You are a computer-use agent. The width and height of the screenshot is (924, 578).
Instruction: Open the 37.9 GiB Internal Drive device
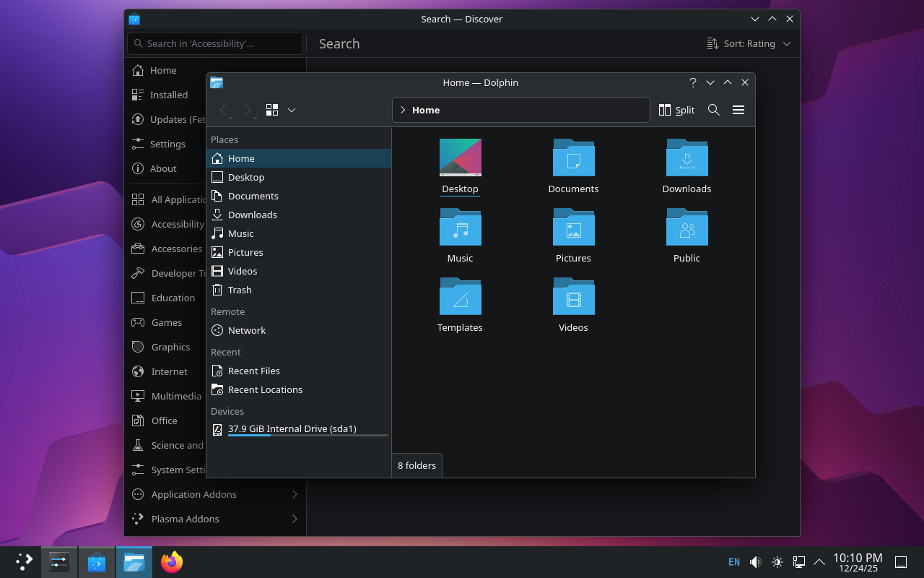point(292,428)
